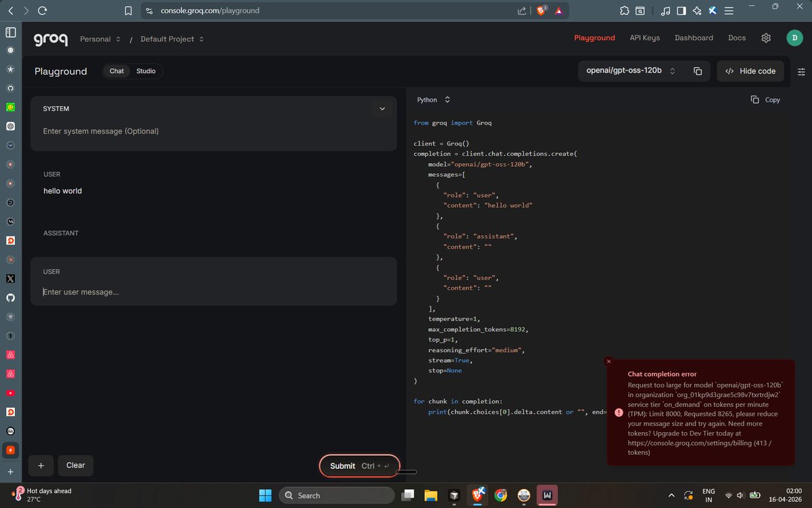Open the browser Extensions puzzle icon

624,11
